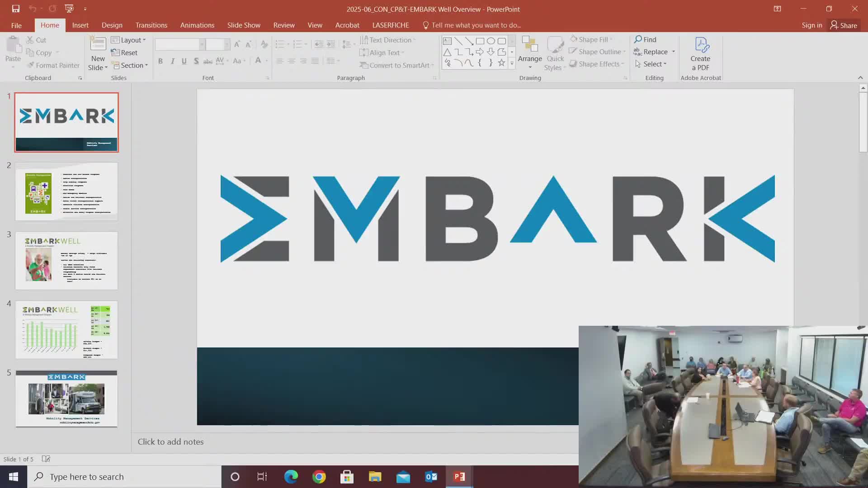Click the Save icon in quick access toolbar

[x=16, y=9]
